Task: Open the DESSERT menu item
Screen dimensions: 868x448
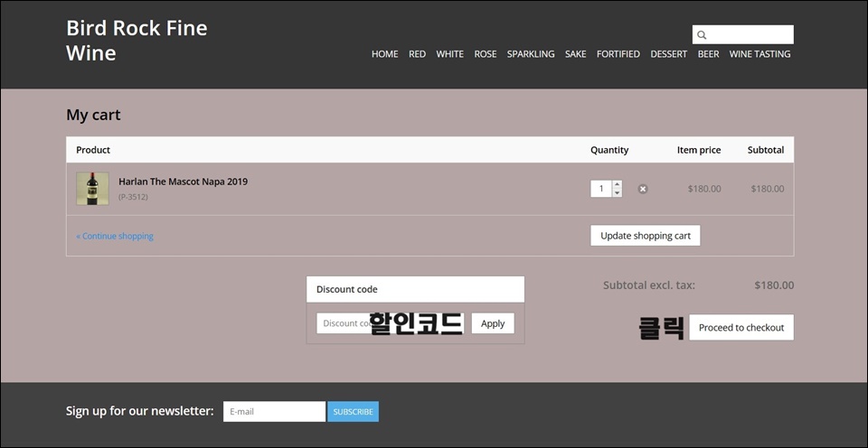Action: point(669,54)
